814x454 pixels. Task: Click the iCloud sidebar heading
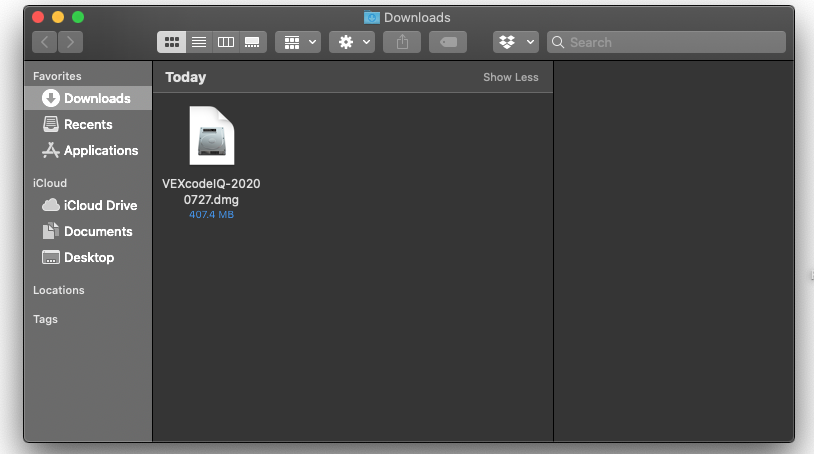tap(50, 183)
